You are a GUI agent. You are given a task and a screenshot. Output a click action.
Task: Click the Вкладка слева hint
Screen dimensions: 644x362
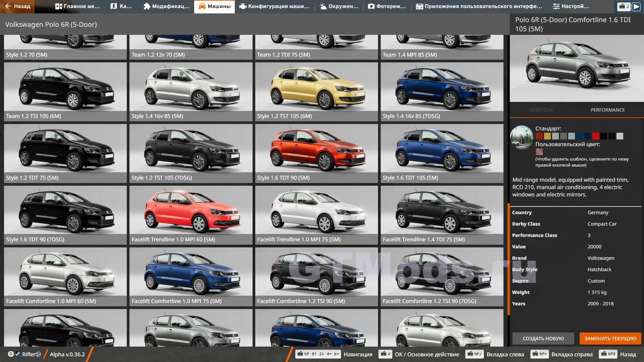[x=495, y=354]
